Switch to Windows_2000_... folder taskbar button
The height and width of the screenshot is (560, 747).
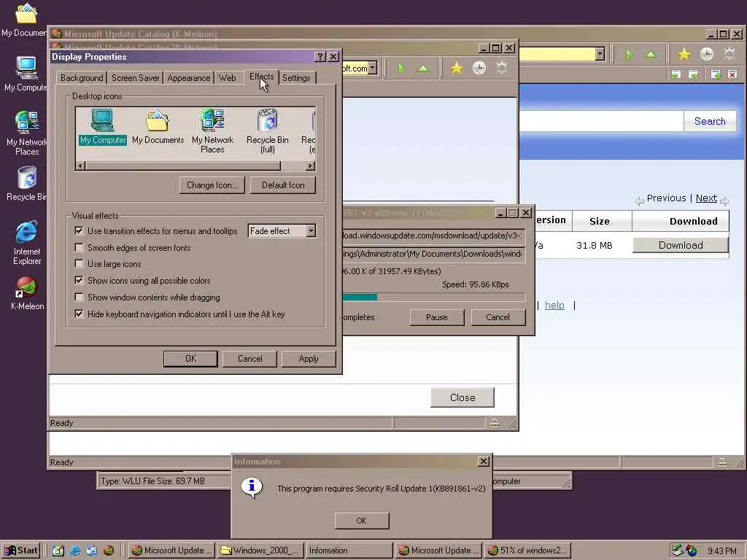[x=260, y=551]
